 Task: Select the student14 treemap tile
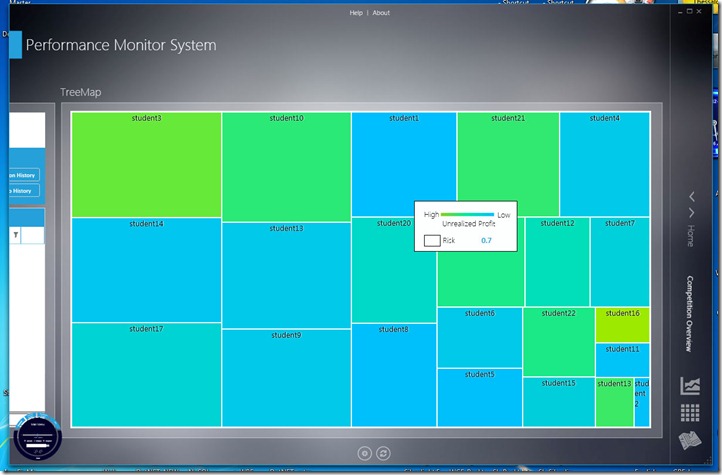point(146,270)
